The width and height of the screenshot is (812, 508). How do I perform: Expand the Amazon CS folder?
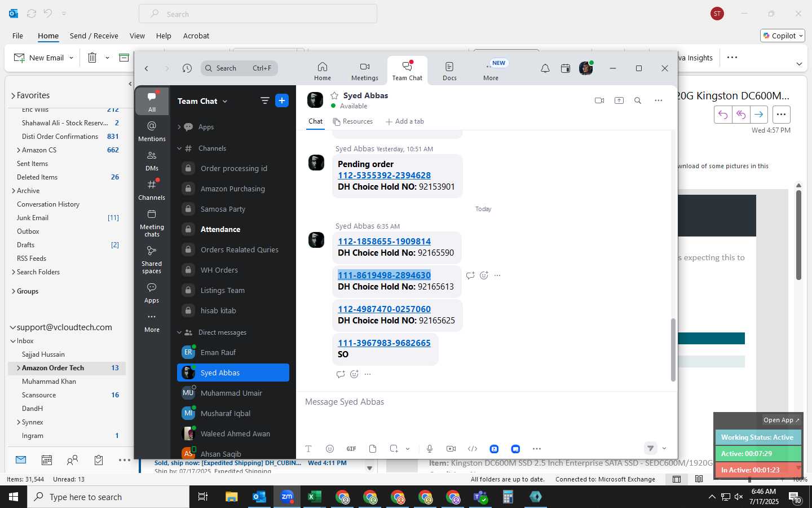(x=19, y=150)
